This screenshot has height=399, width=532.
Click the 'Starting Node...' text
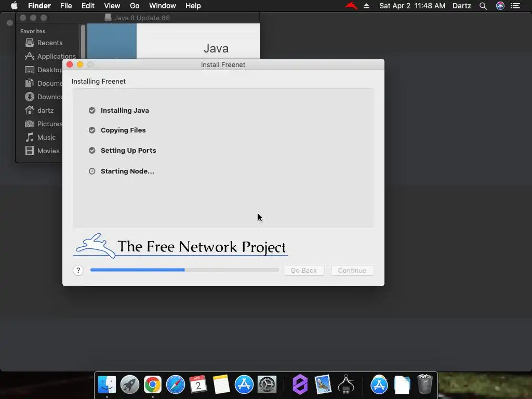(x=127, y=171)
